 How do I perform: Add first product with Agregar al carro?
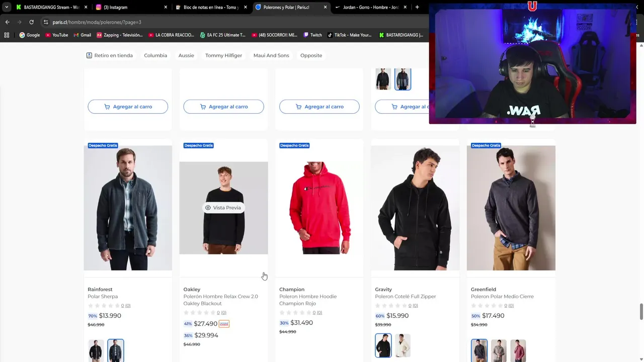pos(128,107)
